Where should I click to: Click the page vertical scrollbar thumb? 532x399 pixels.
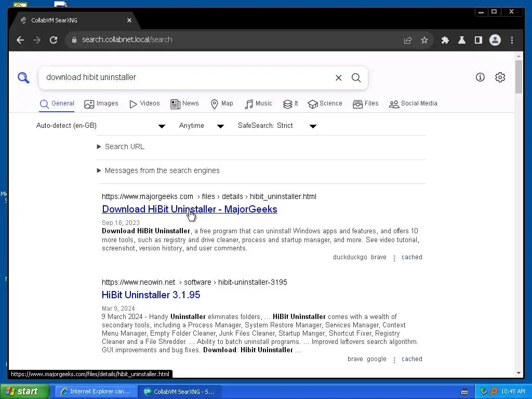click(x=518, y=77)
